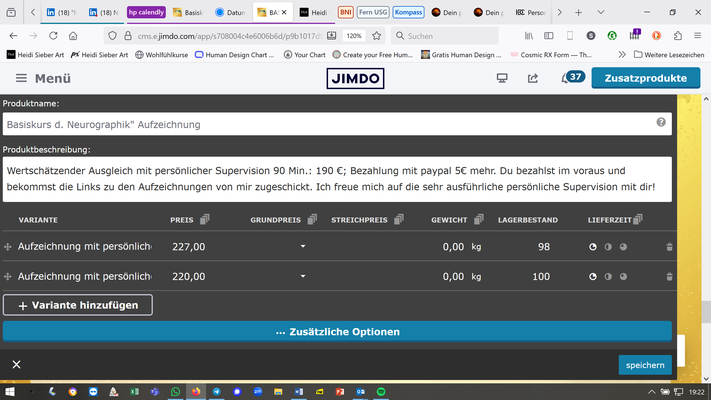Copy GEWICHT to all variants icon
This screenshot has width=711, height=400.
[x=479, y=220]
